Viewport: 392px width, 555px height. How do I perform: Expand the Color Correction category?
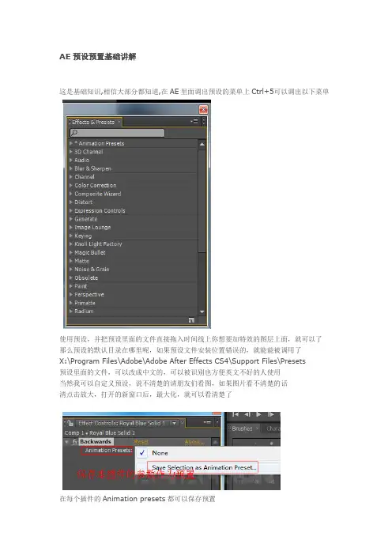point(71,186)
